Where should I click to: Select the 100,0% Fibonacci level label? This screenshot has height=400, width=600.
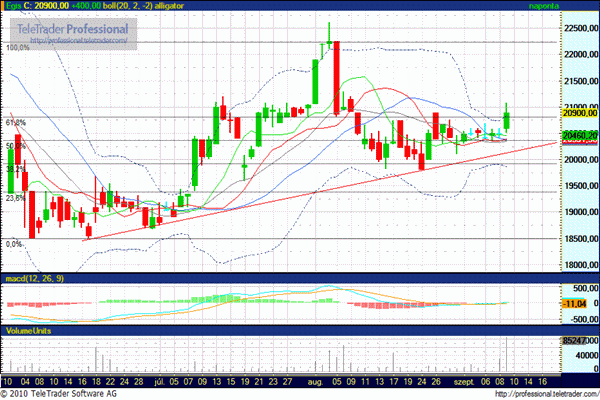click(16, 47)
